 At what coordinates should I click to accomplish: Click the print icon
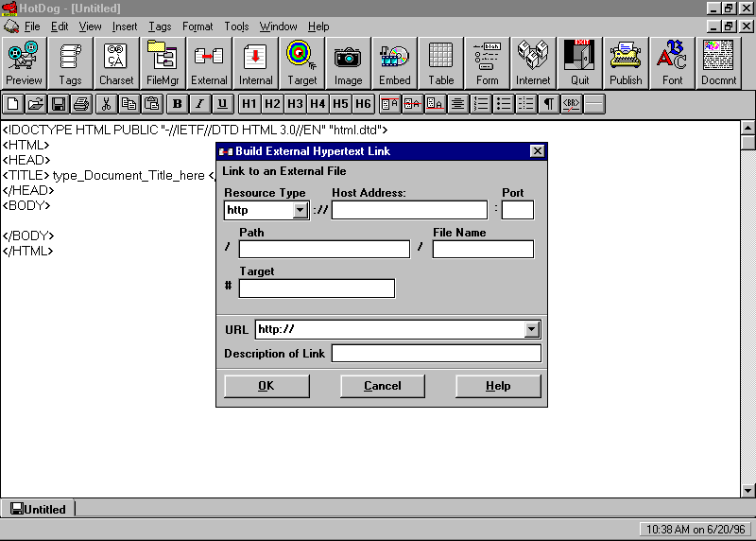pyautogui.click(x=81, y=104)
